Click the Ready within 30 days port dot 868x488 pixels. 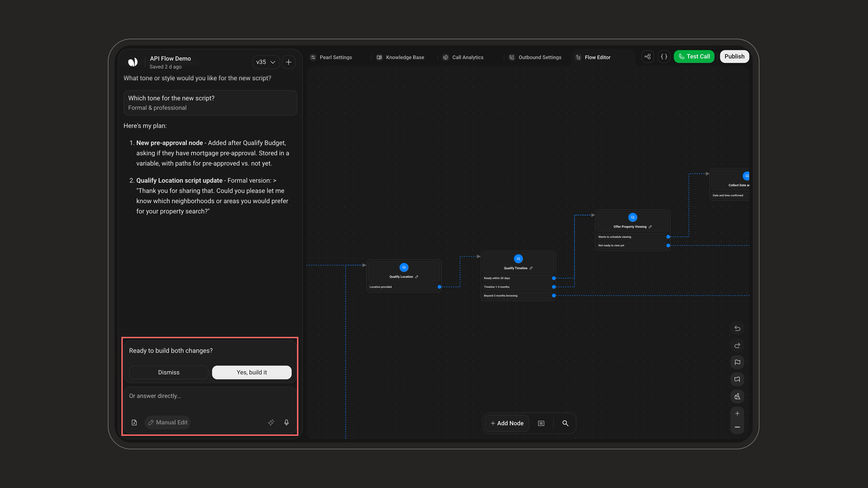coord(554,278)
